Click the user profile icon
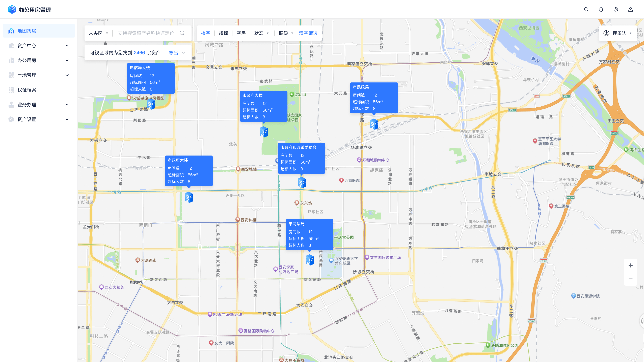Viewport: 644px width, 362px height. click(631, 9)
